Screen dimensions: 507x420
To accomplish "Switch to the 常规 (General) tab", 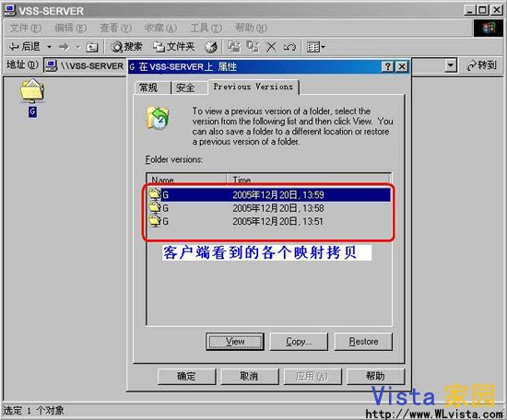I will coord(148,87).
